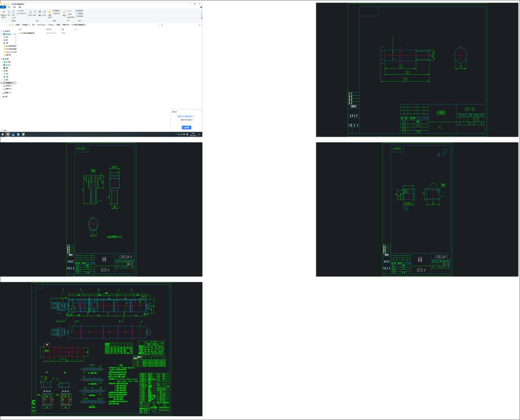Open the LS402.6A-6 drawing thumbnail
This screenshot has width=520, height=420.
pos(101,209)
